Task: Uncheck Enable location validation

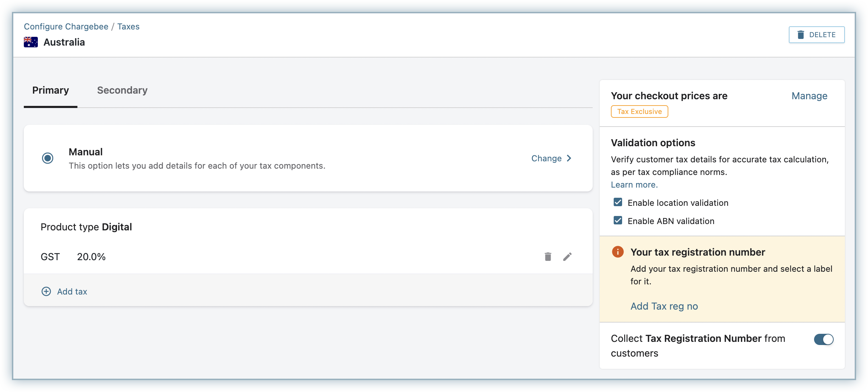Action: (618, 202)
